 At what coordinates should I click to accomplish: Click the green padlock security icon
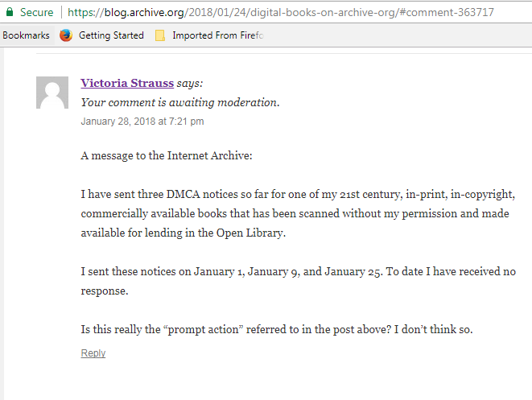[10, 12]
